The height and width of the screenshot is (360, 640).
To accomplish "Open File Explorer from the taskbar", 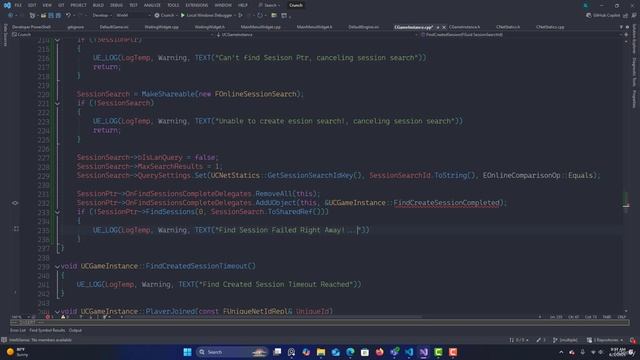I will tap(321, 352).
